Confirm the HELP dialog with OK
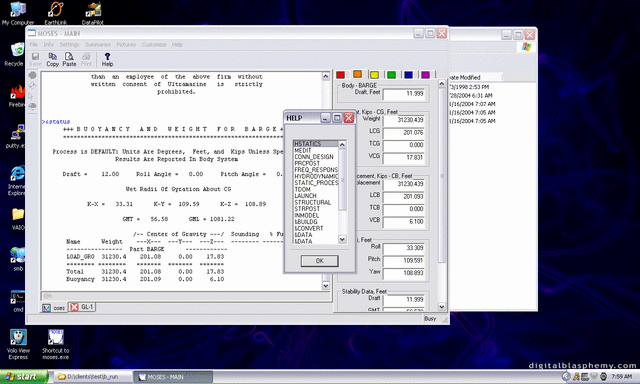Image resolution: width=640 pixels, height=384 pixels. (x=320, y=261)
